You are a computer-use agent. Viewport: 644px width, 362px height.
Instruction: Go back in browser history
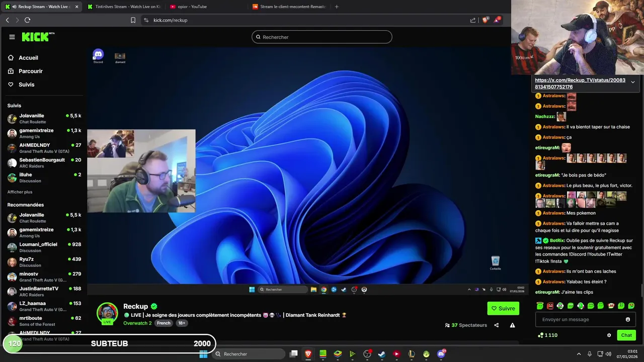(x=7, y=20)
